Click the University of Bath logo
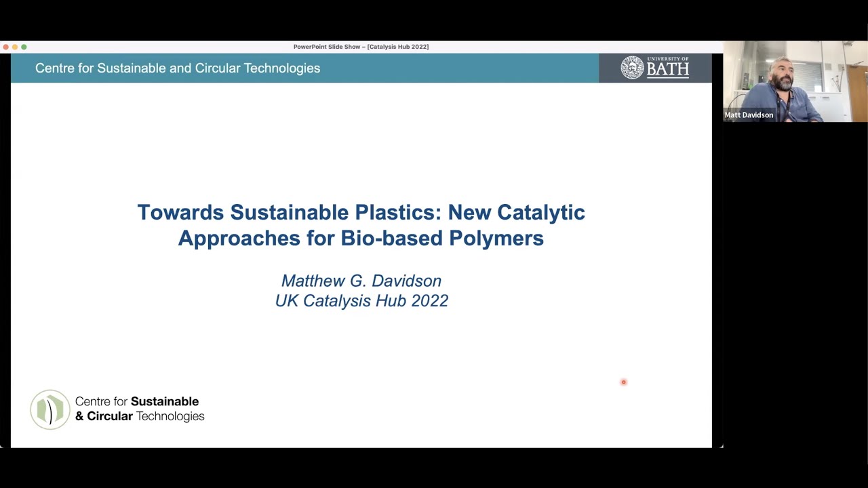The image size is (868, 488). click(655, 68)
